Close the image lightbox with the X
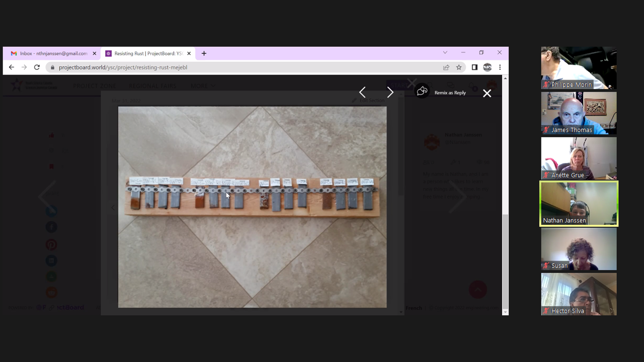This screenshot has width=644, height=362. [x=487, y=93]
